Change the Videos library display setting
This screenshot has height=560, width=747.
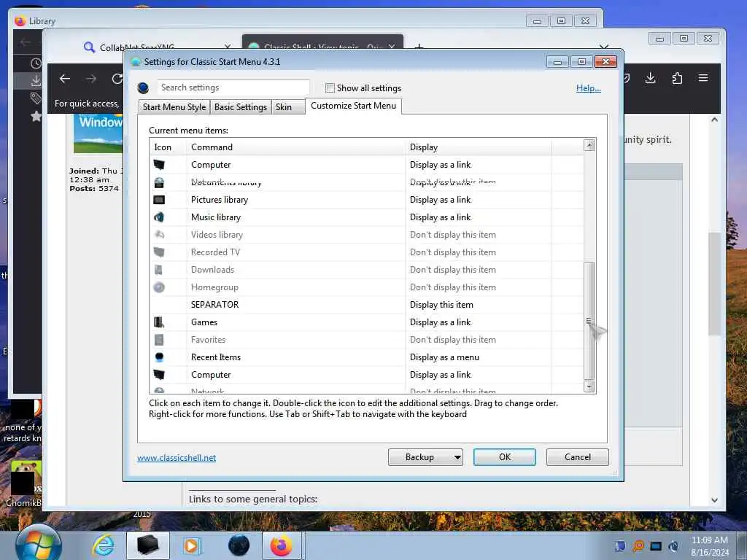pyautogui.click(x=452, y=235)
